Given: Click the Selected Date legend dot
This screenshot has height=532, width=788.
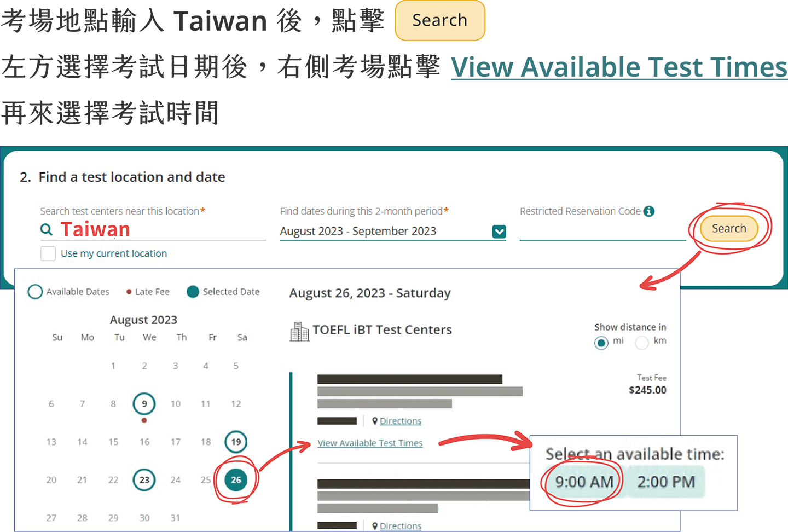Looking at the screenshot, I should [x=193, y=292].
